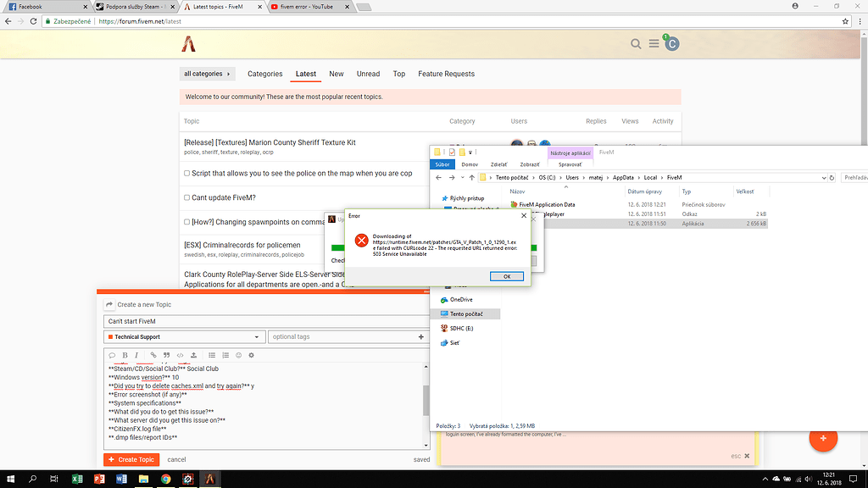Click Users in Explorer breadcrumb path
The image size is (868, 488).
pos(572,178)
